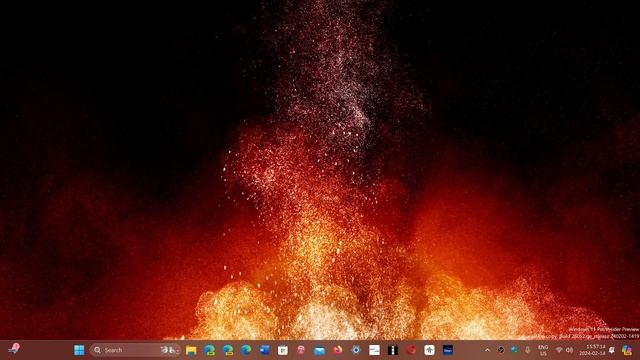Viewport: 640px width, 360px height.
Task: Open the dark blue tile app on taskbar
Action: tap(448, 350)
